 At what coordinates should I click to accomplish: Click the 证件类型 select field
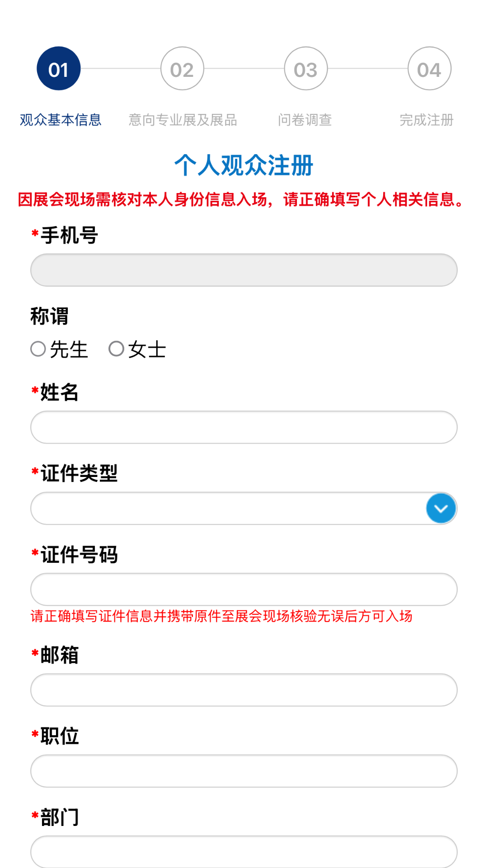[x=226, y=509]
